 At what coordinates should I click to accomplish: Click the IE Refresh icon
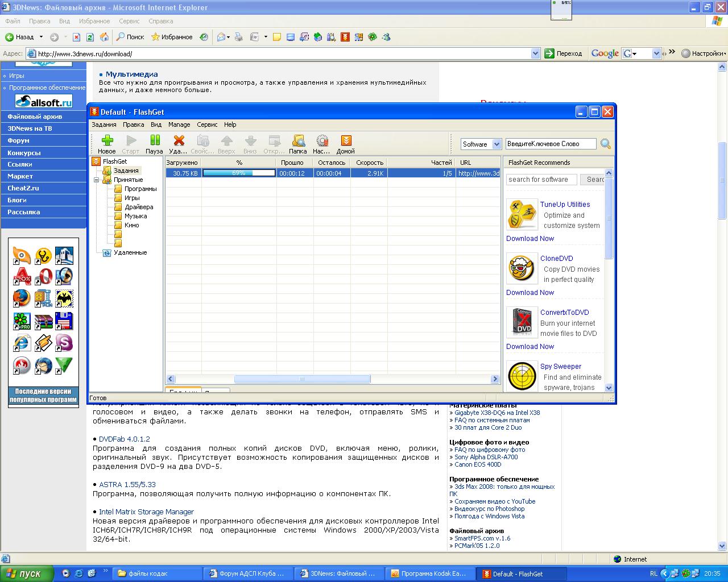(x=90, y=37)
